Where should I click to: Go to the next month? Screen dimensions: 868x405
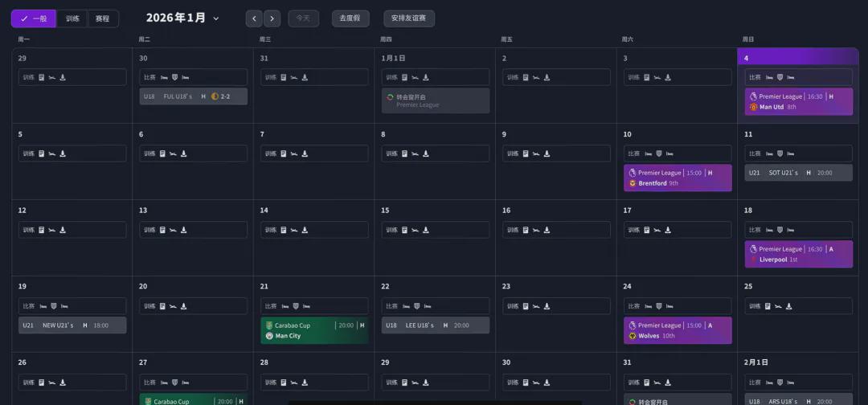[x=272, y=18]
